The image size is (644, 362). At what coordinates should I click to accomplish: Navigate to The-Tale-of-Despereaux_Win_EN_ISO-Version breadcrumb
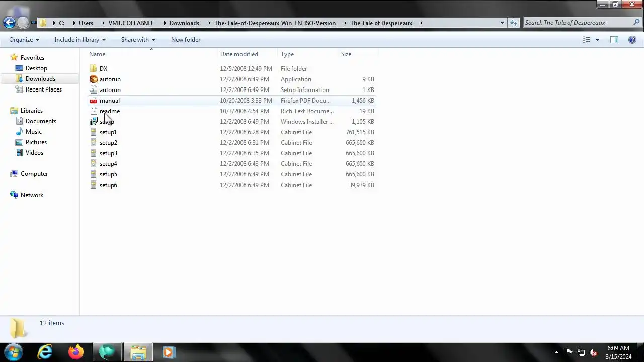275,23
